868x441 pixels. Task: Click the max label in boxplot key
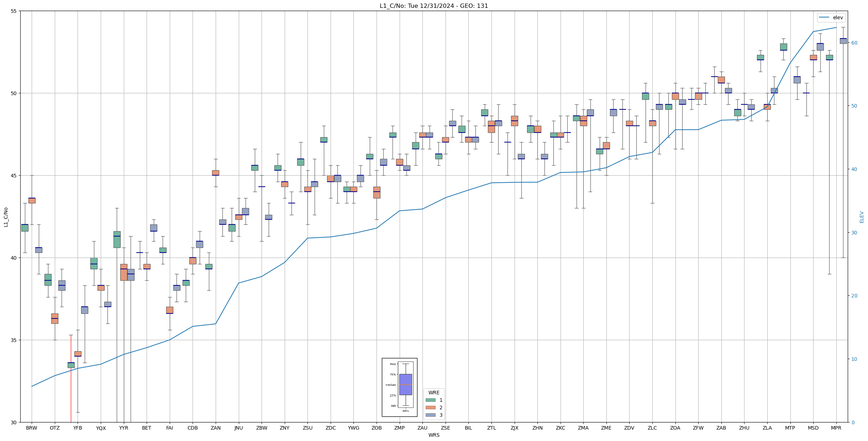pyautogui.click(x=393, y=364)
